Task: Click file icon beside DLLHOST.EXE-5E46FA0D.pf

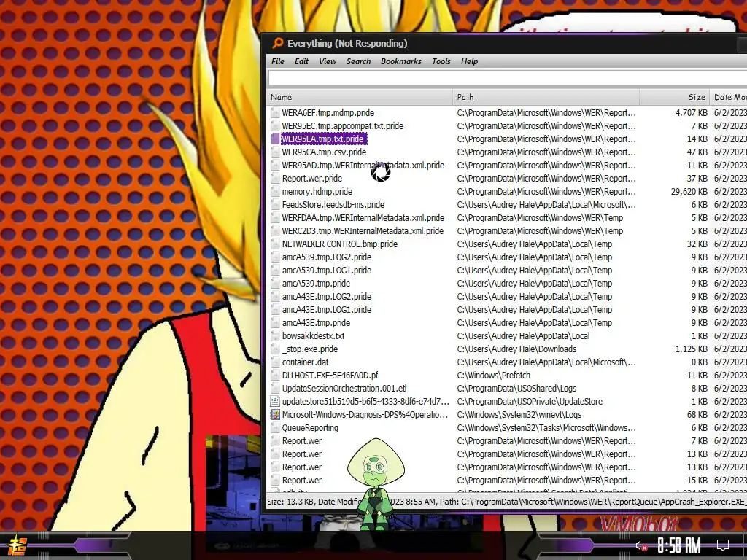Action: [275, 376]
